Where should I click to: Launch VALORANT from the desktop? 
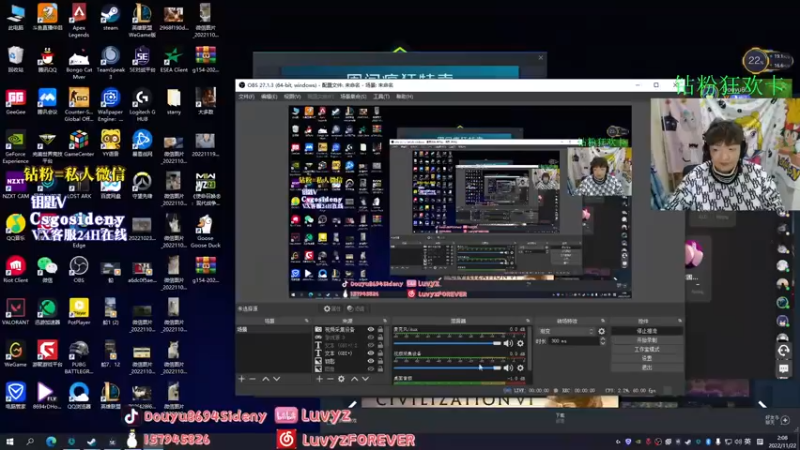(x=15, y=312)
